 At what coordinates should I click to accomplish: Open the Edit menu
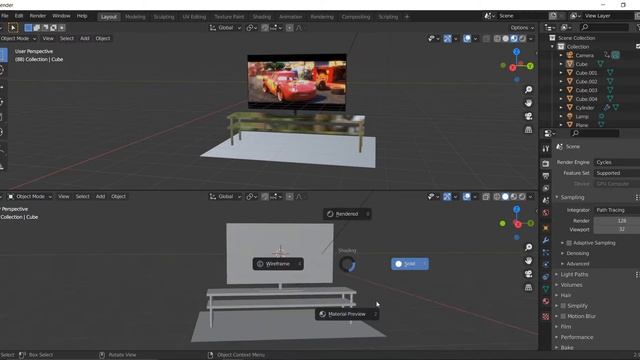pyautogui.click(x=19, y=16)
